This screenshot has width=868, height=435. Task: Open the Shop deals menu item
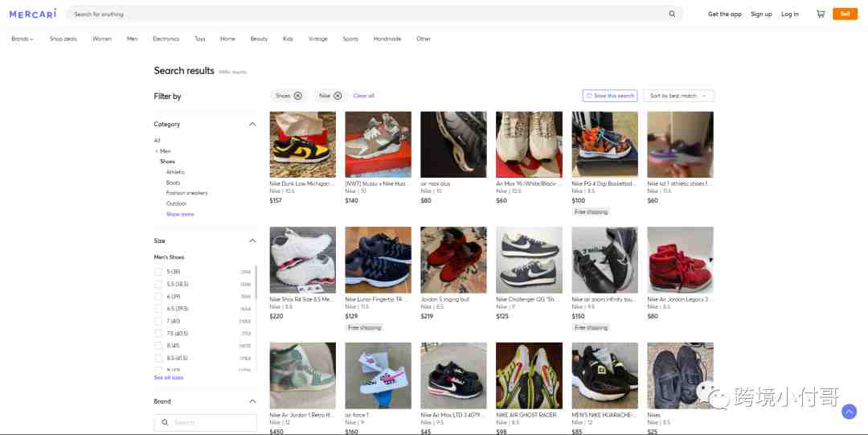pos(63,39)
